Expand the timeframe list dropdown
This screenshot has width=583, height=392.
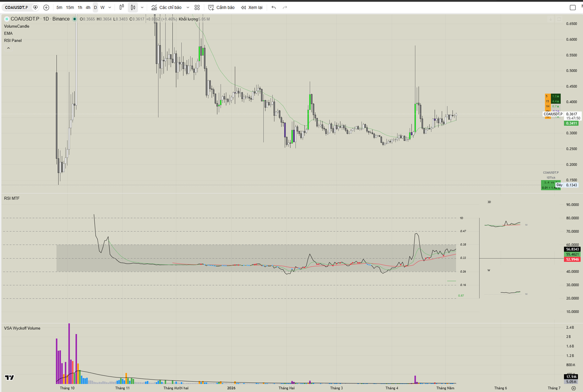click(x=110, y=7)
